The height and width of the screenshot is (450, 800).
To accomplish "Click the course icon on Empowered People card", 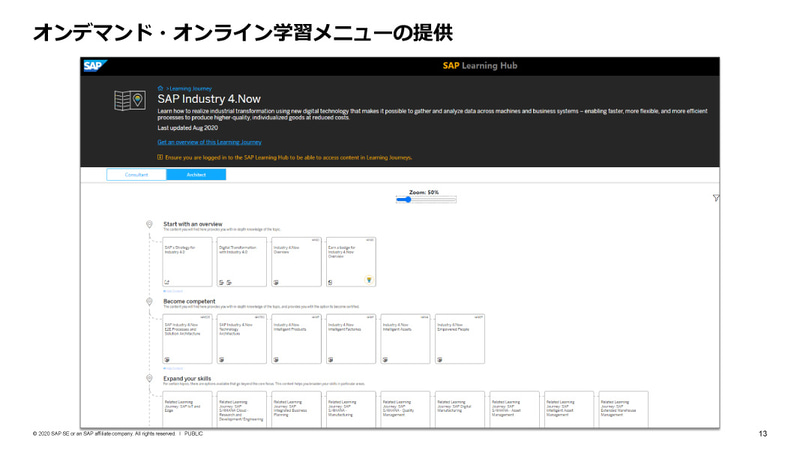I will (x=440, y=360).
